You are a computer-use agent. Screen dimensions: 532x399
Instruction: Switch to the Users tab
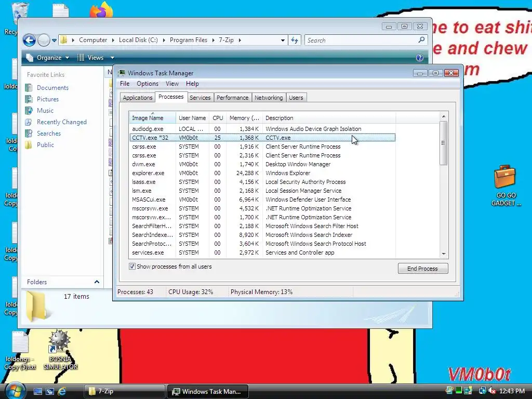(x=296, y=98)
